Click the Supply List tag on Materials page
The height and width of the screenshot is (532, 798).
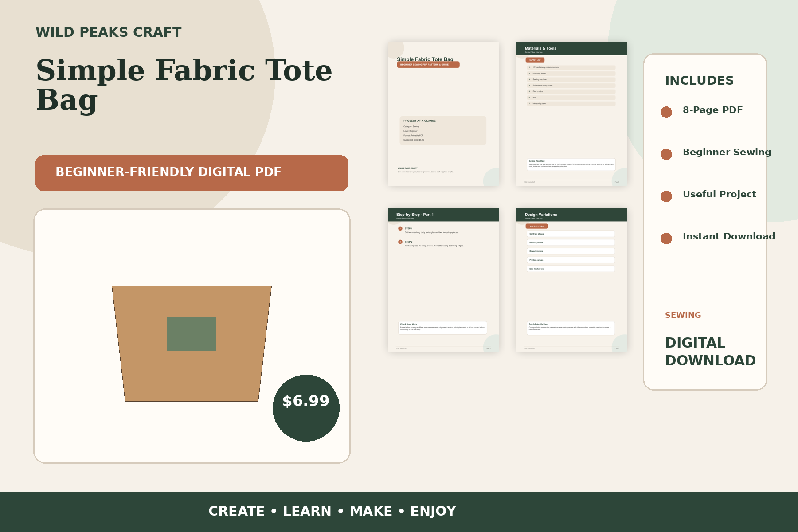click(x=535, y=60)
